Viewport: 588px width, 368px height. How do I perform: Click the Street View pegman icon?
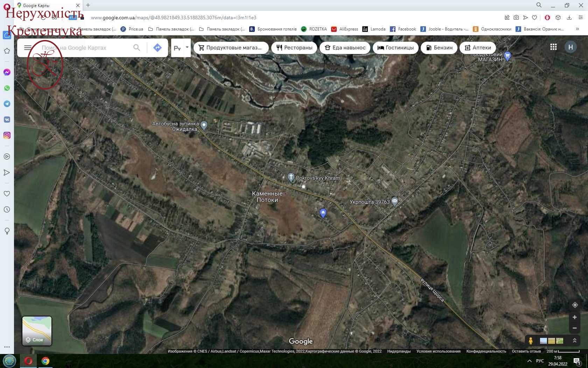[531, 341]
